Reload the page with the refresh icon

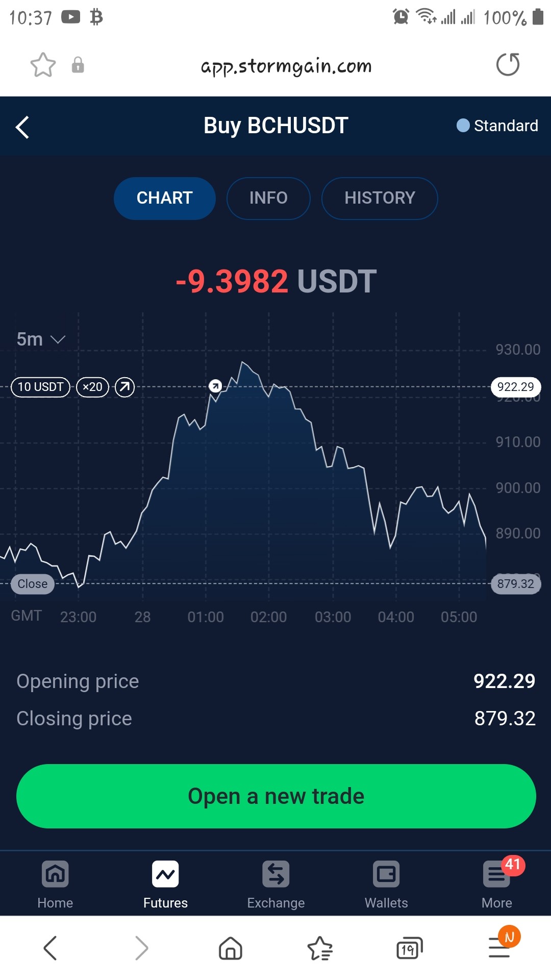click(508, 64)
